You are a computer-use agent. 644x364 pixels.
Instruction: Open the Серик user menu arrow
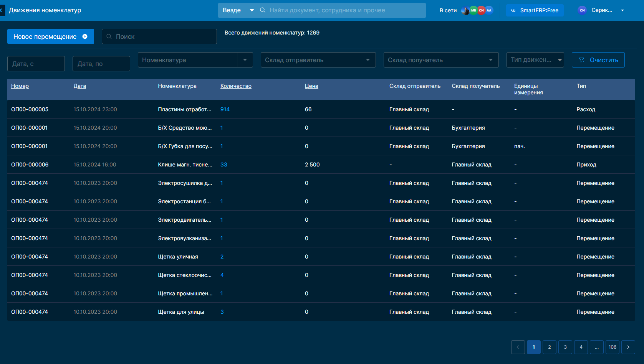622,10
